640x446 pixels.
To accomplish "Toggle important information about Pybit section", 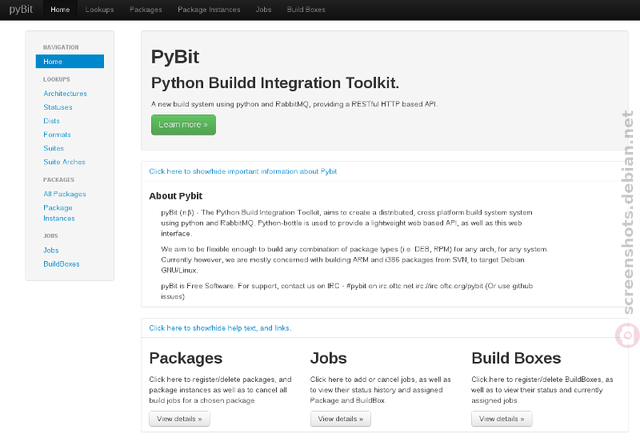I will click(x=243, y=171).
